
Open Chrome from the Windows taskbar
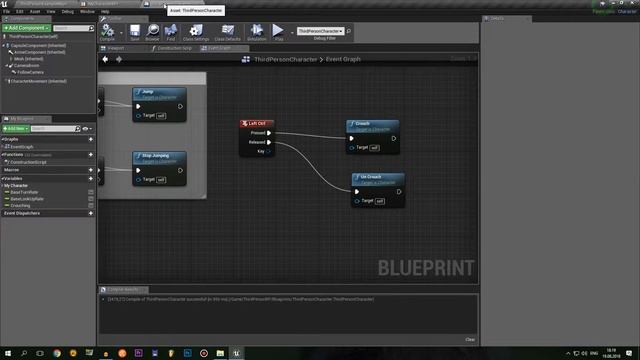[57, 353]
